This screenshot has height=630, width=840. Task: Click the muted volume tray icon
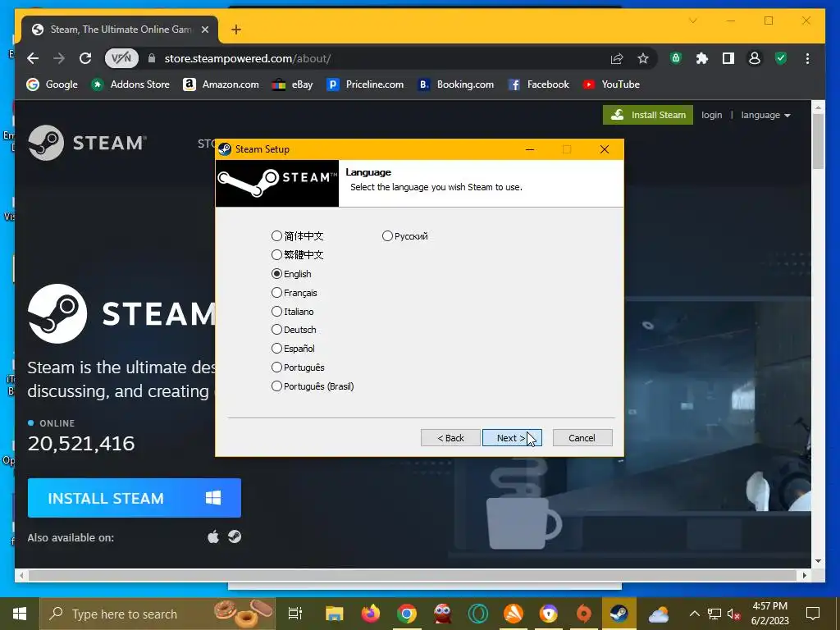(733, 614)
